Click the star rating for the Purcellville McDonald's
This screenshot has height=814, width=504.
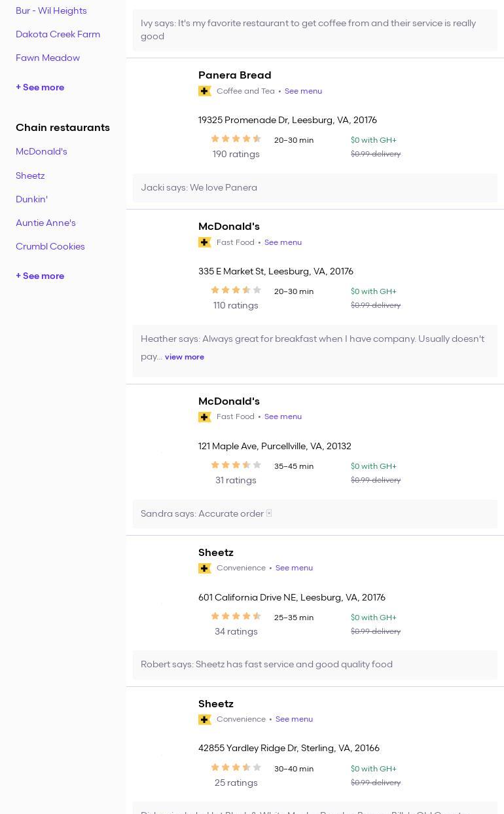point(236,465)
